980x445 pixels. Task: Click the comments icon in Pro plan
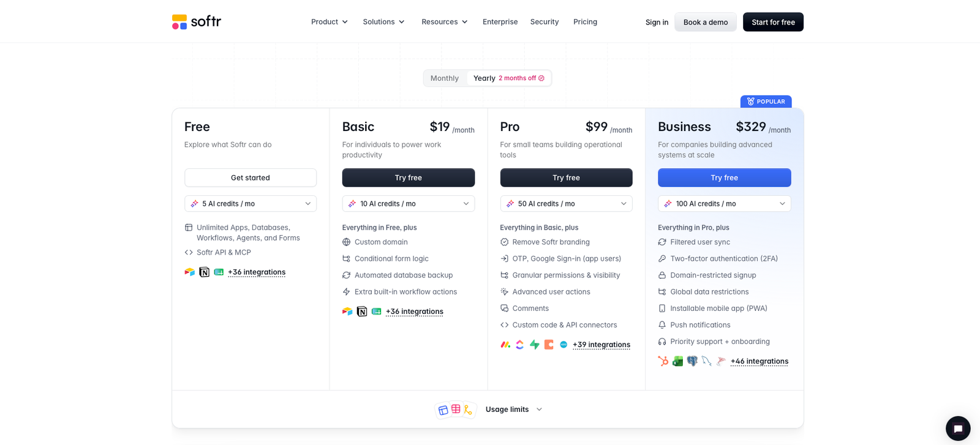(x=505, y=309)
